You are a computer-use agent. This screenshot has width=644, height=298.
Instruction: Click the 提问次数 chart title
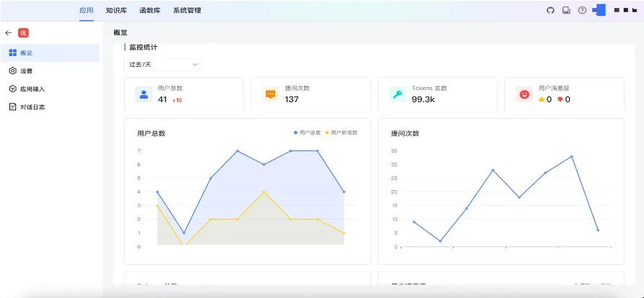pos(405,133)
